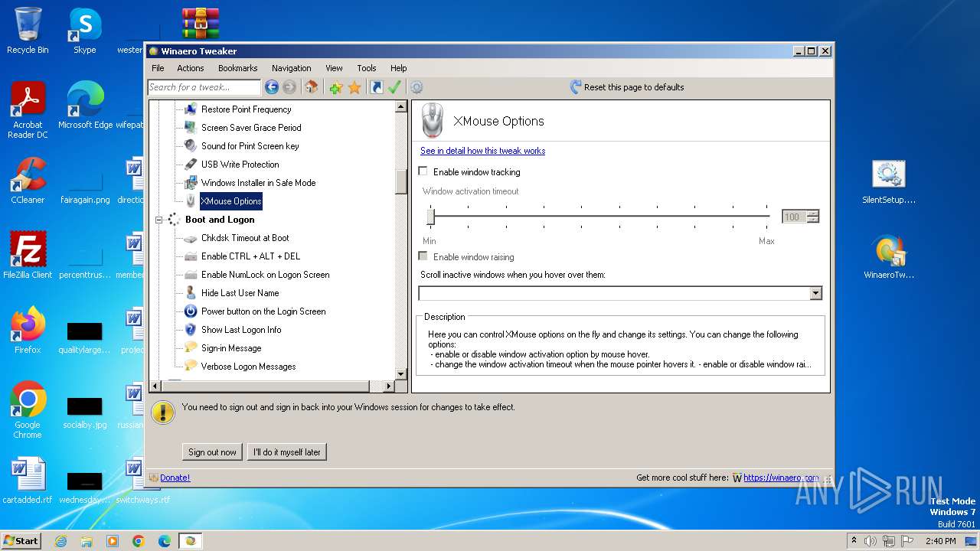The image size is (980, 551).
Task: Open the Navigation menu
Action: tap(292, 68)
